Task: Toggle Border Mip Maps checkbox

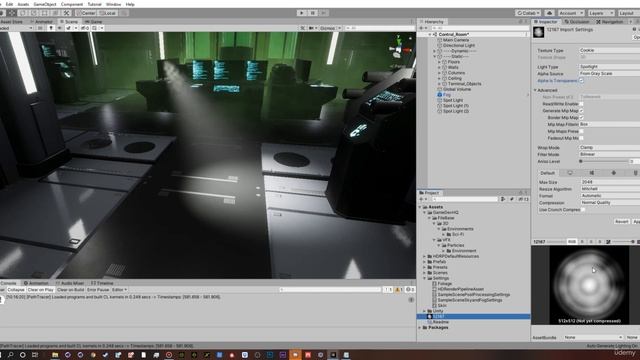Action: [581, 118]
